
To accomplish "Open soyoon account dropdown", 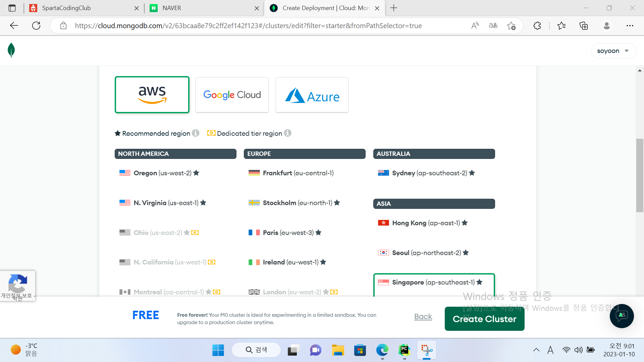I will 613,51.
